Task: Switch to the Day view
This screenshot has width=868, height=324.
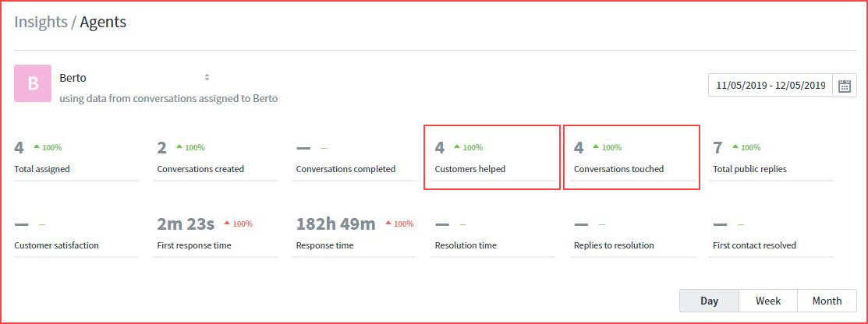Action: coord(709,301)
